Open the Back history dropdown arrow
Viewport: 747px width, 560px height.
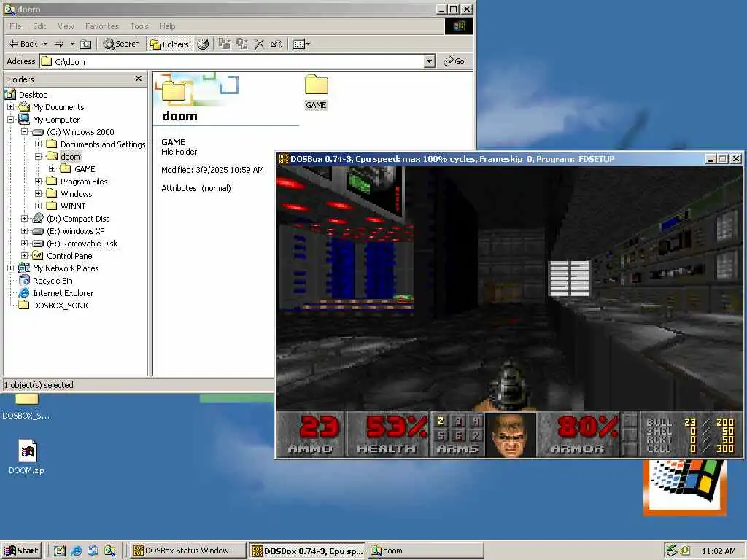(x=45, y=44)
